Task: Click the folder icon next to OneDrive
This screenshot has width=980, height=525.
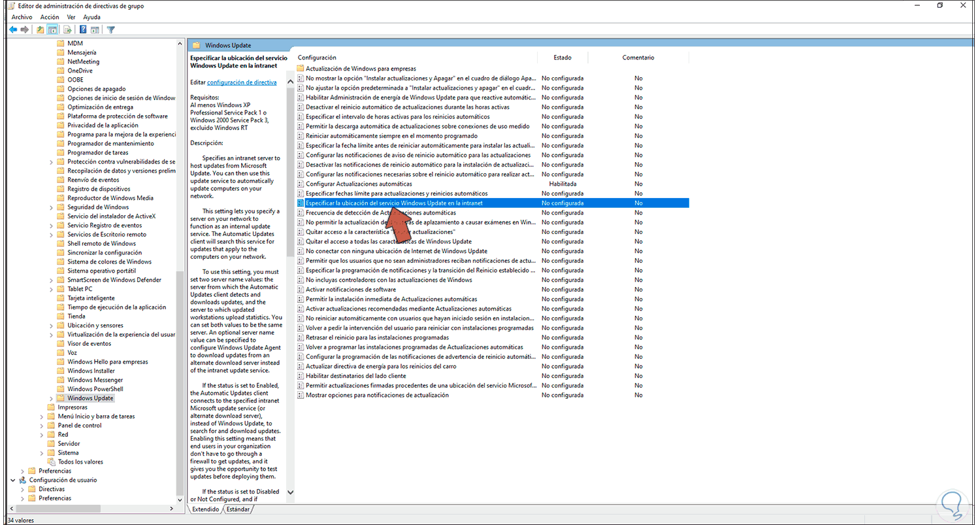Action: click(61, 71)
